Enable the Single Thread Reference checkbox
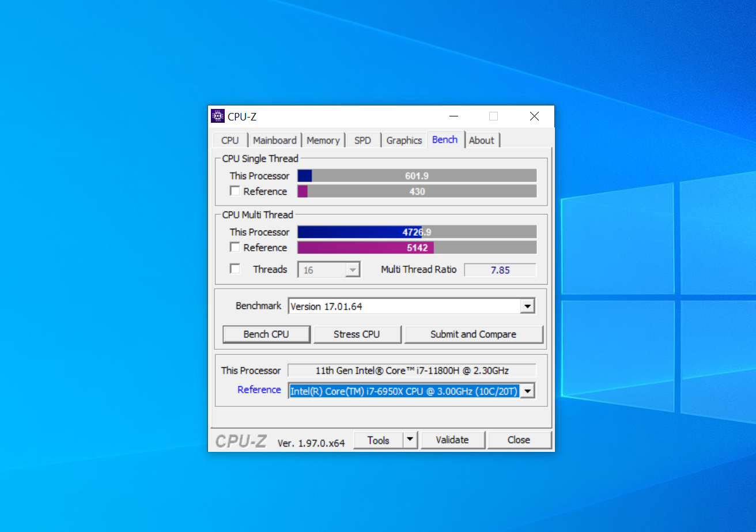 coord(235,191)
